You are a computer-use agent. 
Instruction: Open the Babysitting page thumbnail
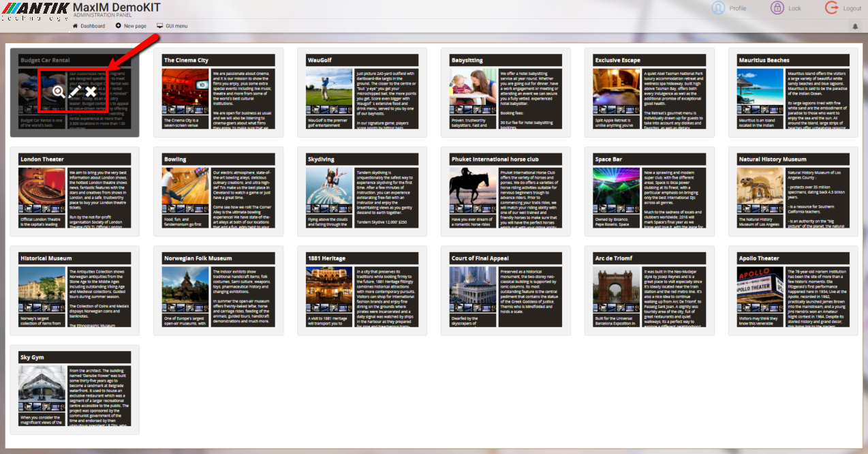[506, 92]
